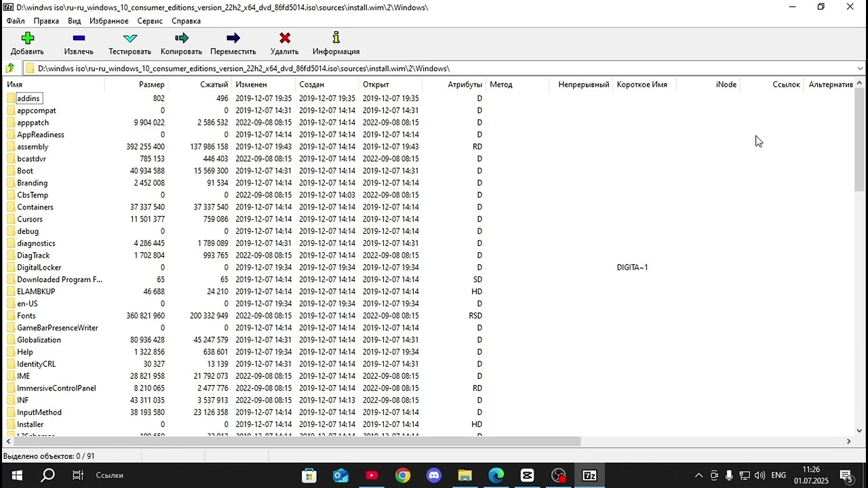Open the Файл menu
This screenshot has height=488, width=868.
coord(16,21)
